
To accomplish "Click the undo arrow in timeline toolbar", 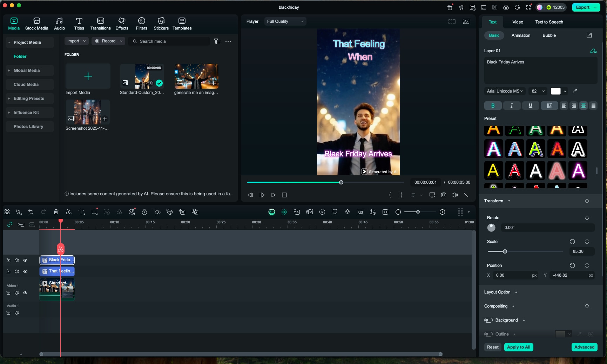I will 31,212.
